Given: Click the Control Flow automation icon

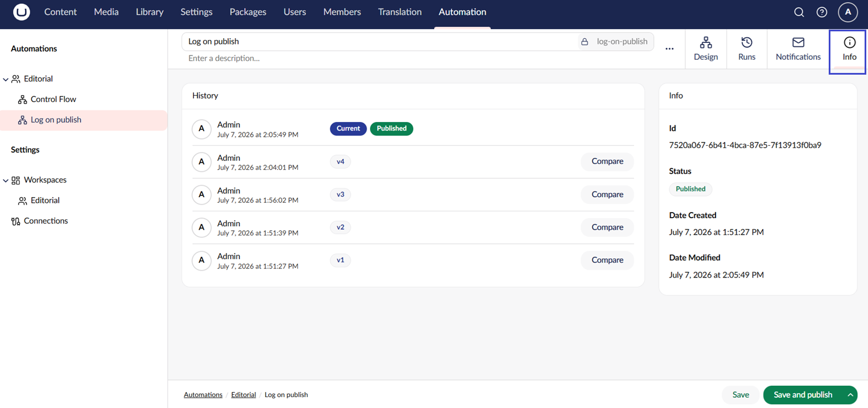Looking at the screenshot, I should click(x=23, y=99).
